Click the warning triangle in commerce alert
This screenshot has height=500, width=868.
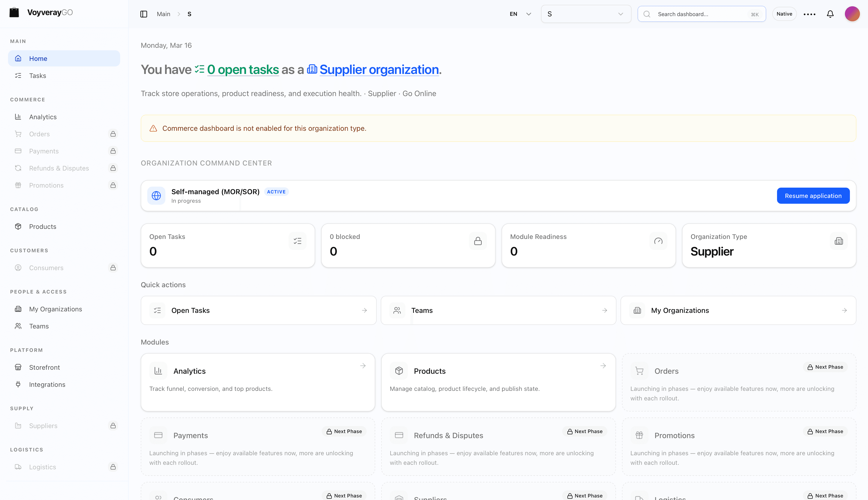[153, 129]
